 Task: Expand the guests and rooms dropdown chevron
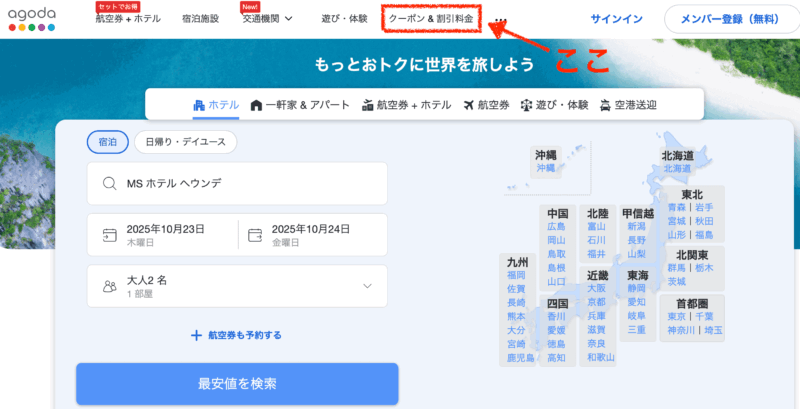(367, 287)
